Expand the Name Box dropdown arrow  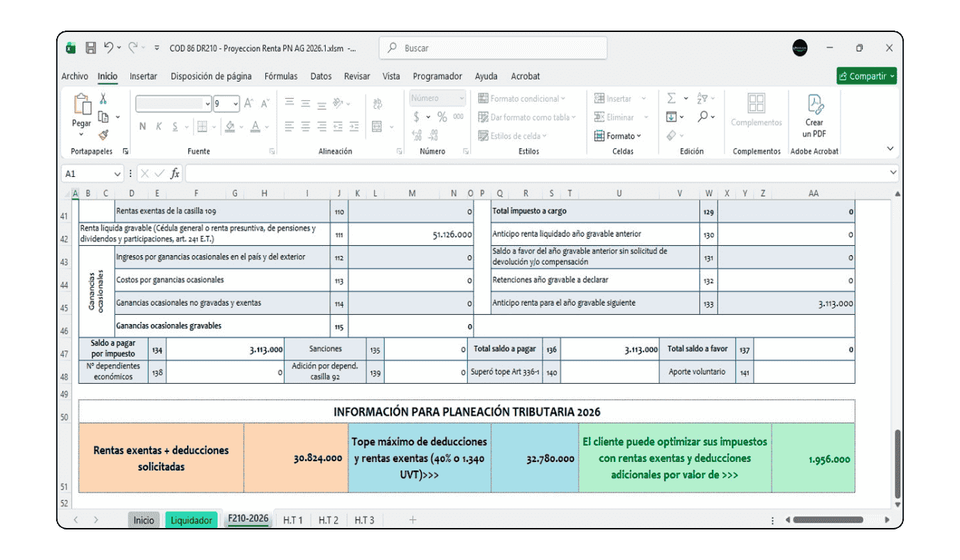click(117, 174)
